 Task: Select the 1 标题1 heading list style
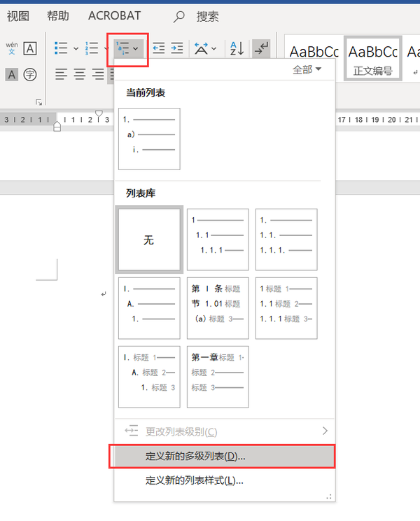[x=286, y=308]
